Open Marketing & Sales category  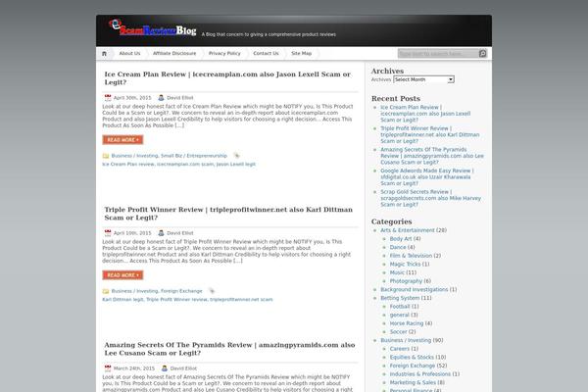413,382
